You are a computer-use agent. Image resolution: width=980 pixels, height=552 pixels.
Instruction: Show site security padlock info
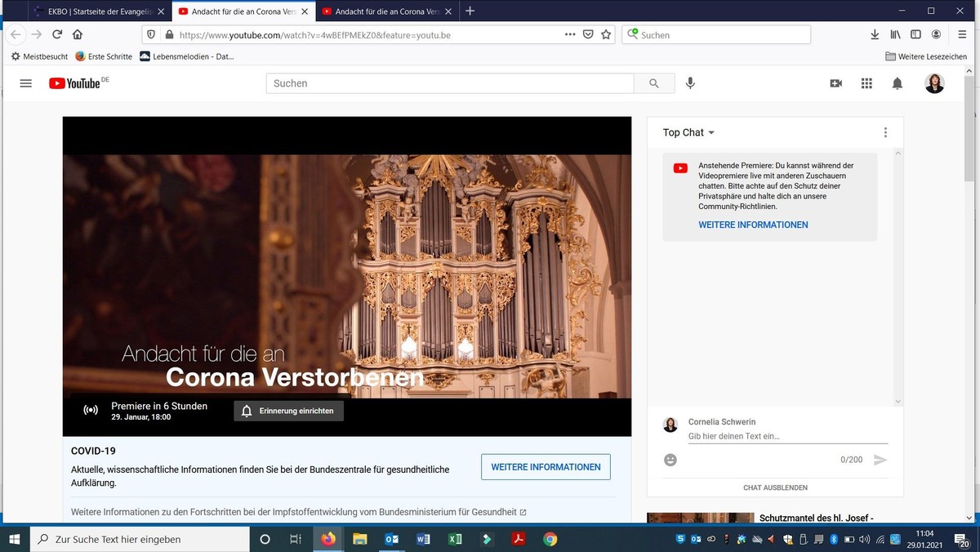[x=169, y=35]
